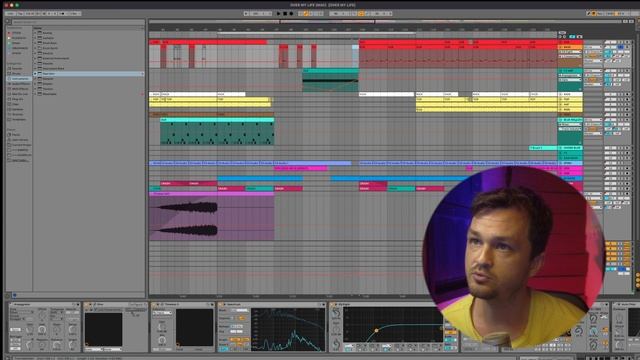Expand the Analog instrument in the browser
640x360 pixels.
35,33
